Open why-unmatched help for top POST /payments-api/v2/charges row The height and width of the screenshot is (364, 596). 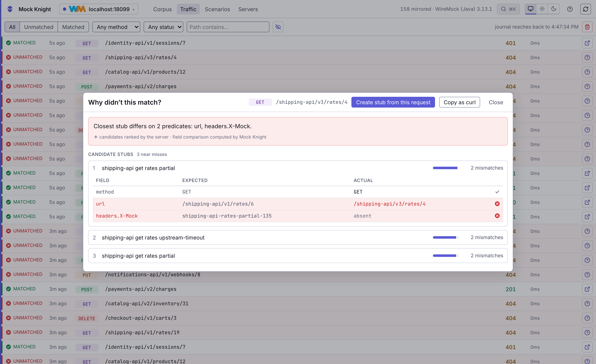click(587, 86)
